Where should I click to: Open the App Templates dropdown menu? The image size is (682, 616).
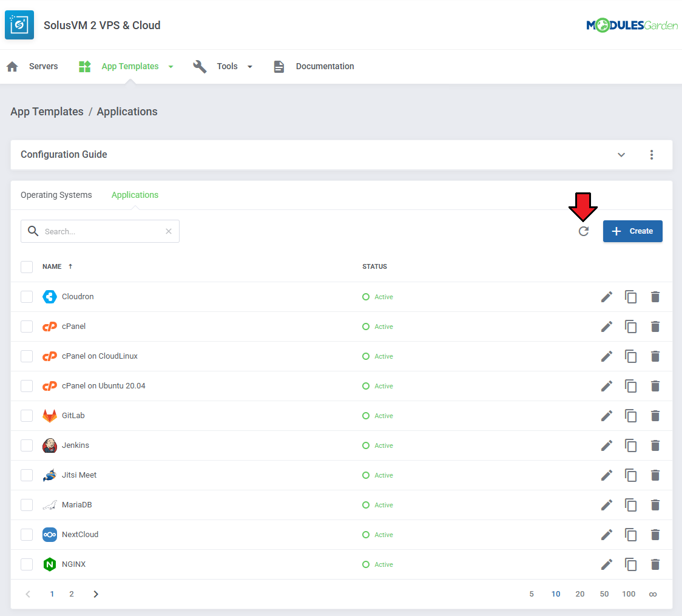pos(126,66)
